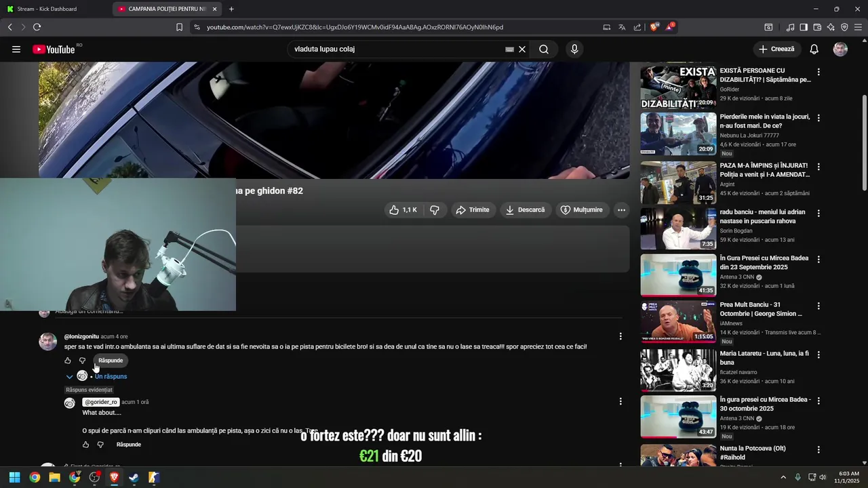The height and width of the screenshot is (488, 868).
Task: Like the @gorider_ro reply
Action: point(85,445)
